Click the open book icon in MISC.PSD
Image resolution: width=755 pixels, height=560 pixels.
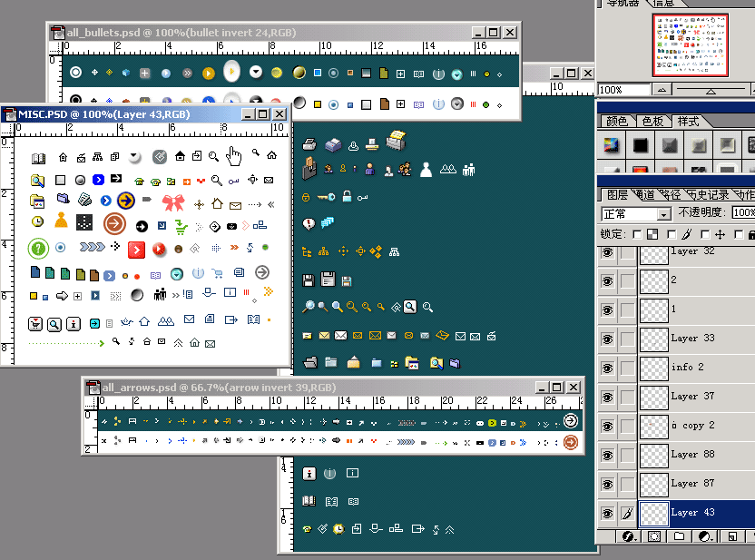coord(38,159)
